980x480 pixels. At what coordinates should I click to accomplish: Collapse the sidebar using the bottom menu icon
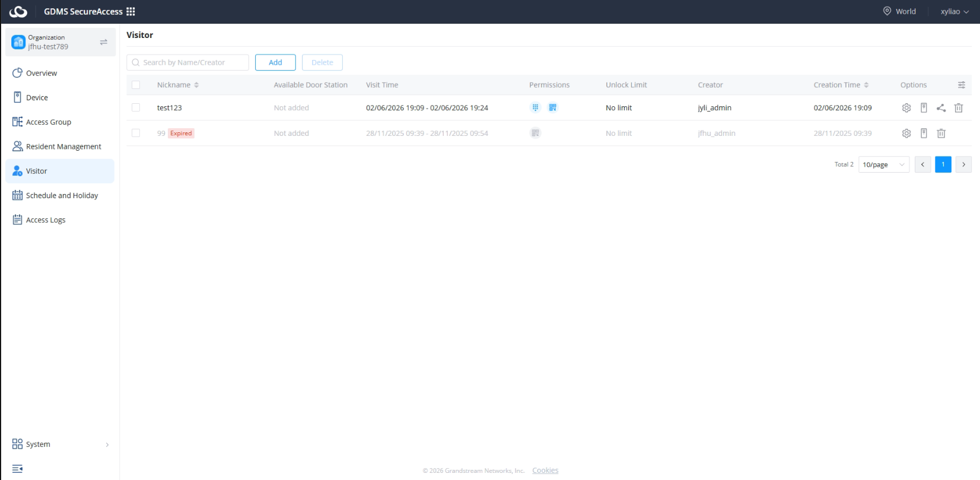(x=17, y=469)
